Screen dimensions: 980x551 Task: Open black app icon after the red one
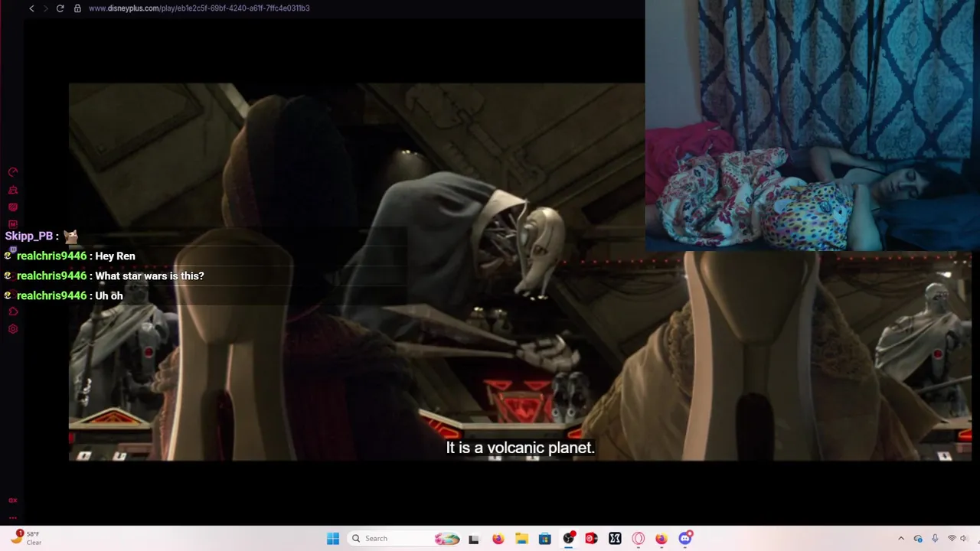click(615, 539)
